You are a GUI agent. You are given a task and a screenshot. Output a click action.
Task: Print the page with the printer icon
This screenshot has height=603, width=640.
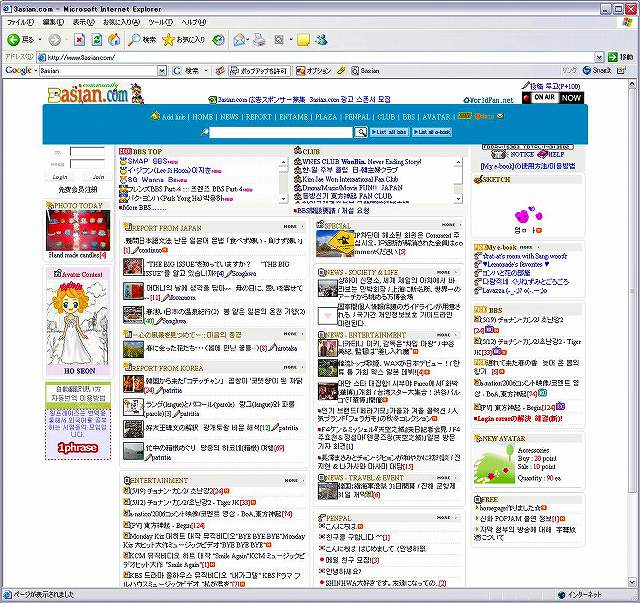[x=259, y=40]
